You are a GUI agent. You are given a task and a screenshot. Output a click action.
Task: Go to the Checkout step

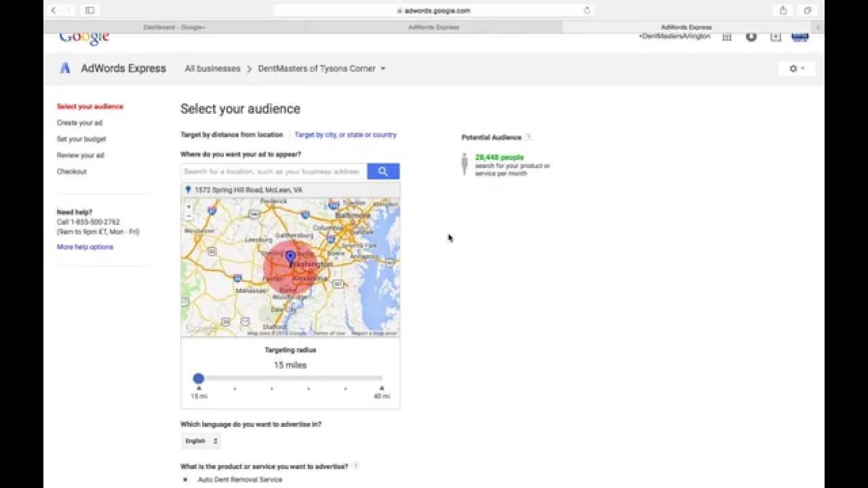[x=72, y=171]
